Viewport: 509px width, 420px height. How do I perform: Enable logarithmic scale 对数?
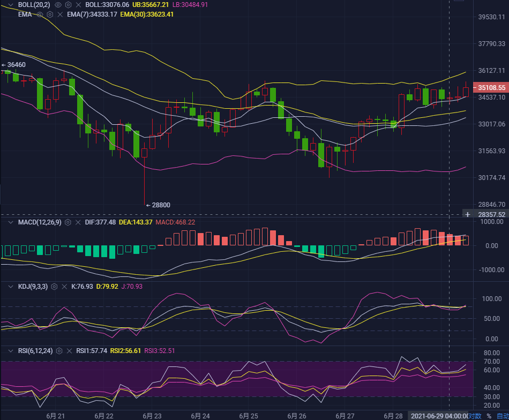(475, 416)
